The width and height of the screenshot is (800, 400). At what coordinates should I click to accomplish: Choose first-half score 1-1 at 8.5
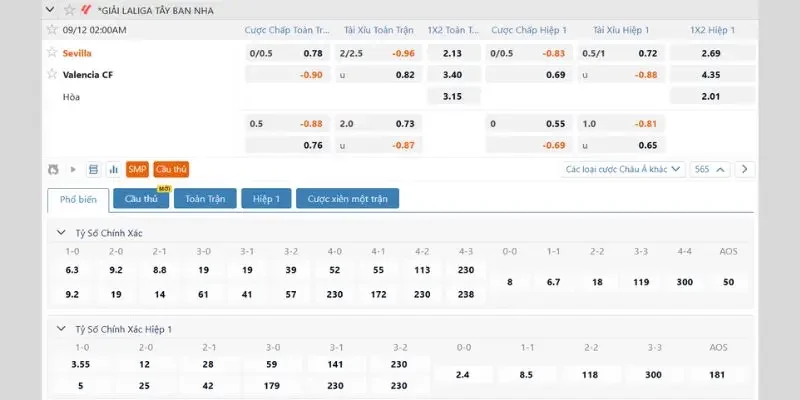point(526,375)
